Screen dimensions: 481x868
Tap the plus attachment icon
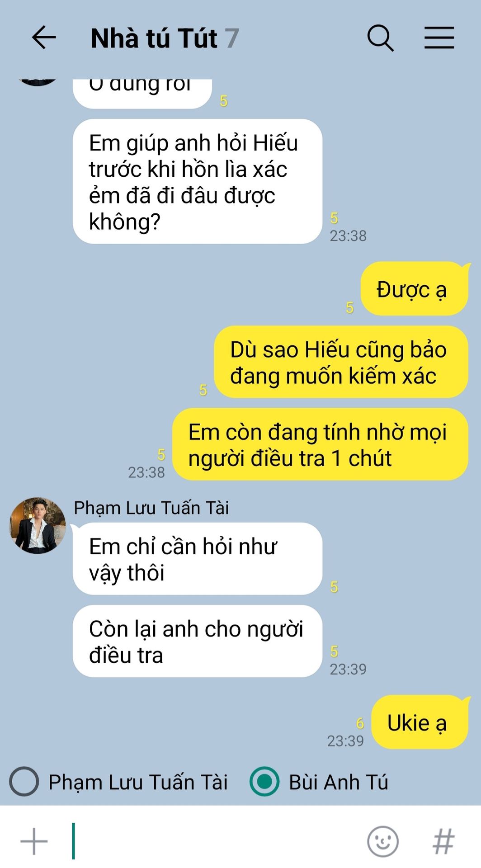34,841
